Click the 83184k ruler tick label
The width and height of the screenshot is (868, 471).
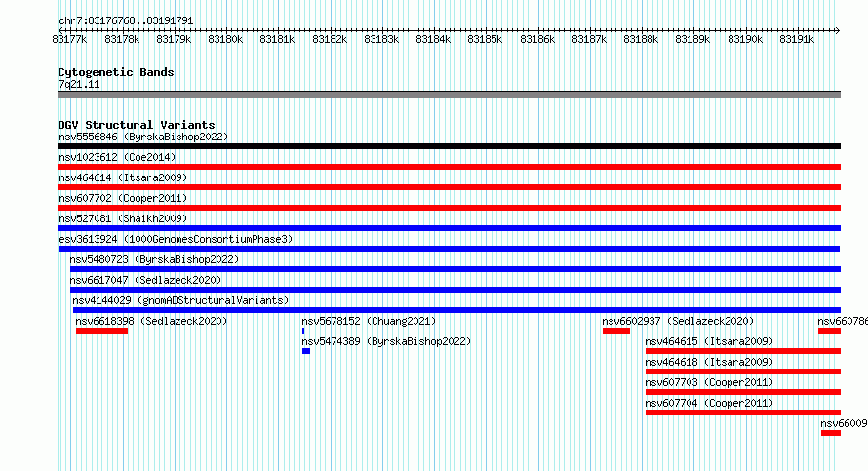pyautogui.click(x=433, y=39)
